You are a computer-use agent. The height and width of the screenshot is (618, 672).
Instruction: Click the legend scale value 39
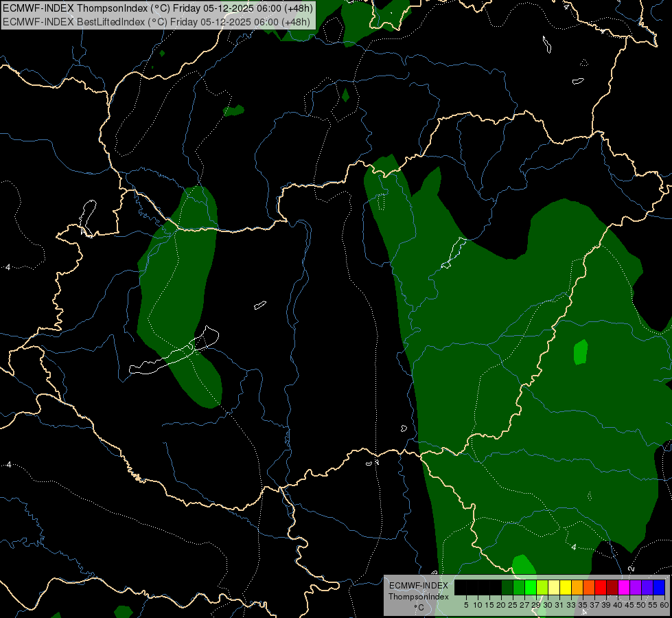coord(606,605)
